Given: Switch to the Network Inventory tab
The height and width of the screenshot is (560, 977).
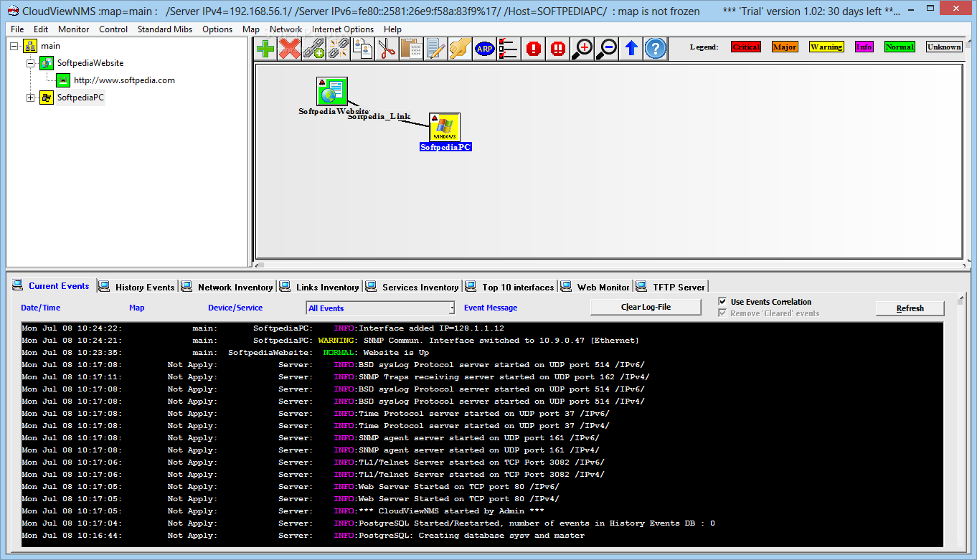Looking at the screenshot, I should pyautogui.click(x=228, y=287).
